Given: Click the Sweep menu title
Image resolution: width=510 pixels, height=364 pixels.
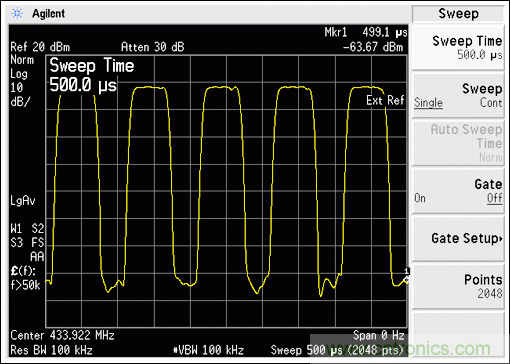Looking at the screenshot, I should [458, 14].
